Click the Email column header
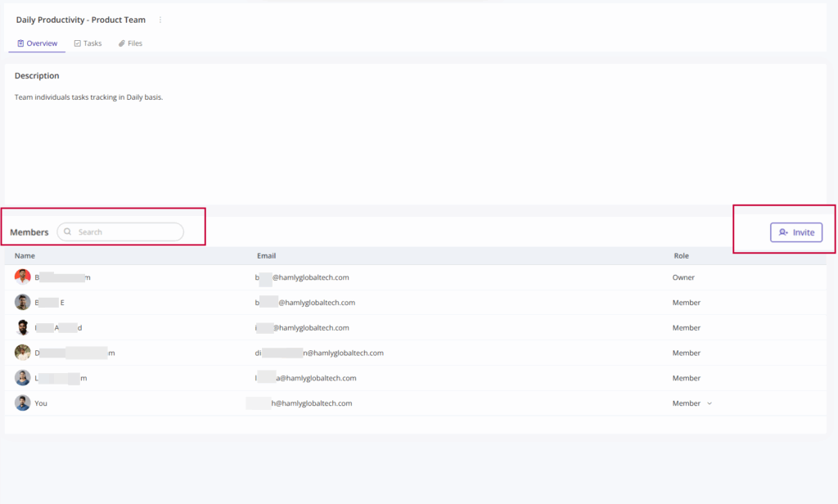 coord(266,256)
